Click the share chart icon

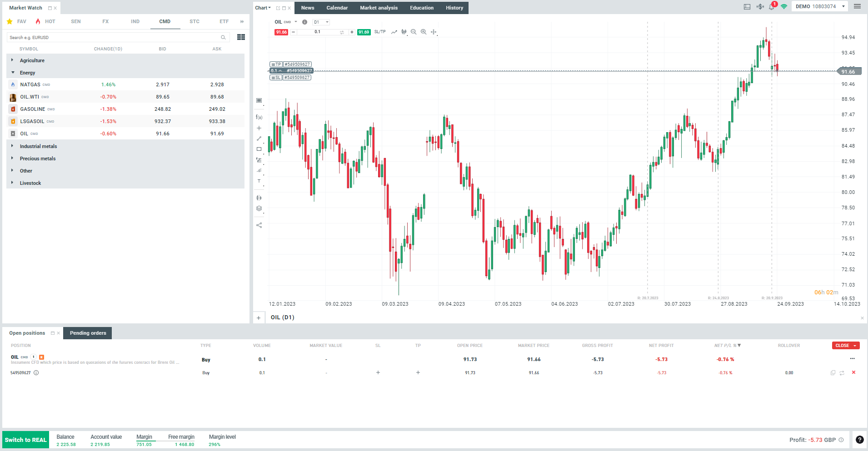pos(259,225)
